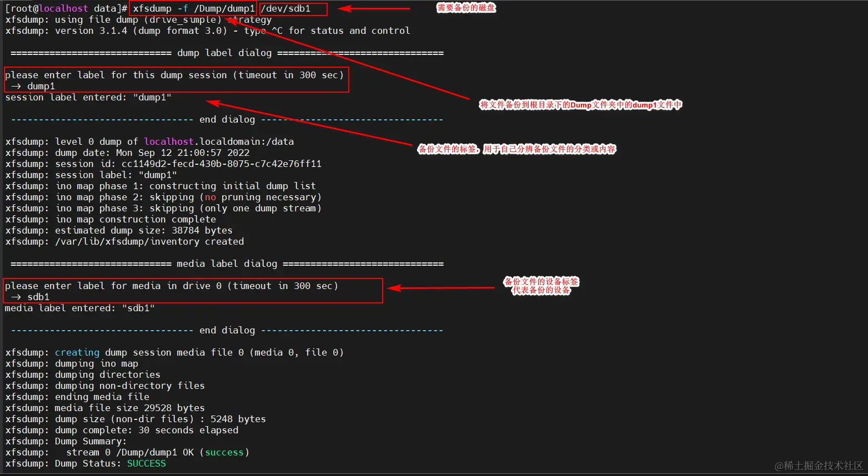Click 'dumping non-directory files' line

point(105,386)
